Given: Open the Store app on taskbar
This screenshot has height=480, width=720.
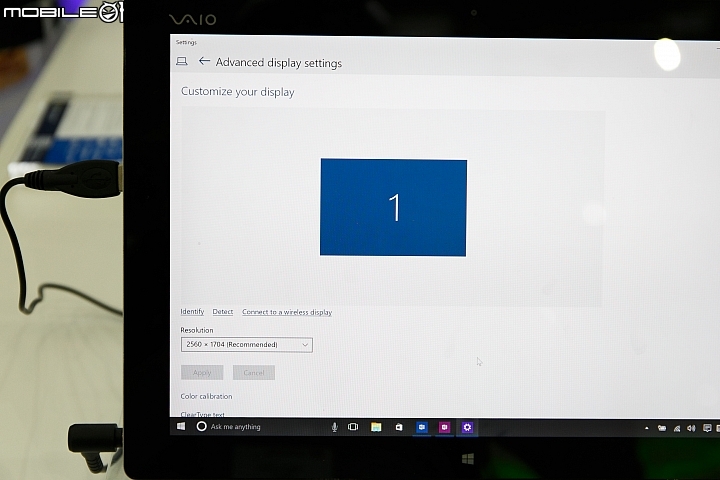Looking at the screenshot, I should [x=399, y=427].
